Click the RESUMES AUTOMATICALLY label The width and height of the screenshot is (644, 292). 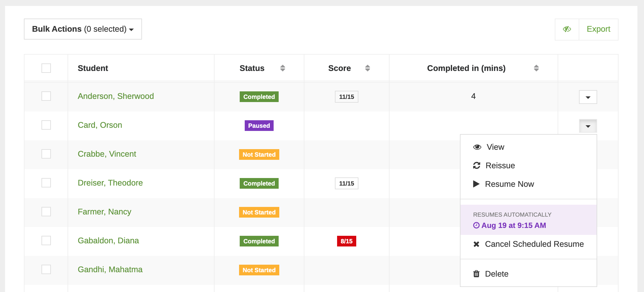[x=512, y=215]
